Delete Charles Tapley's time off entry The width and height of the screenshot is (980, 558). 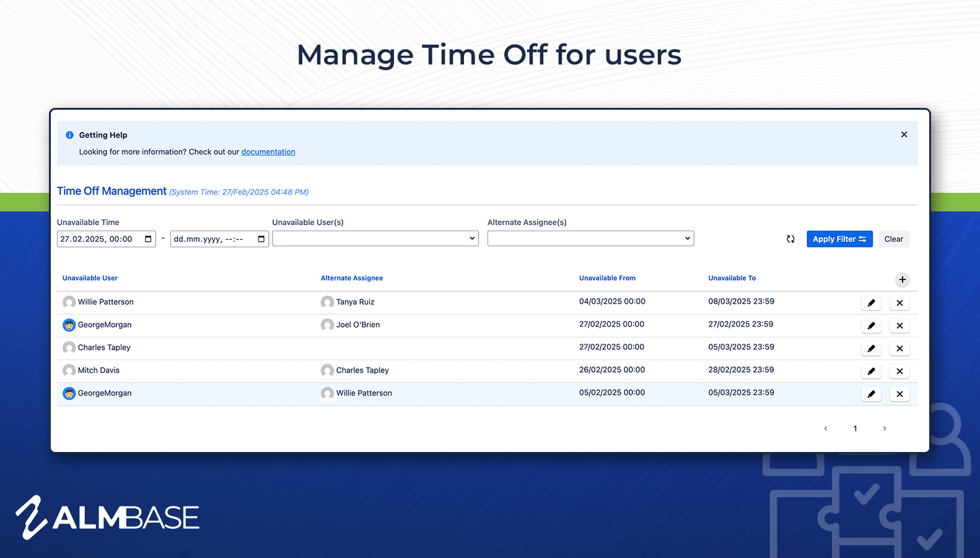click(899, 348)
